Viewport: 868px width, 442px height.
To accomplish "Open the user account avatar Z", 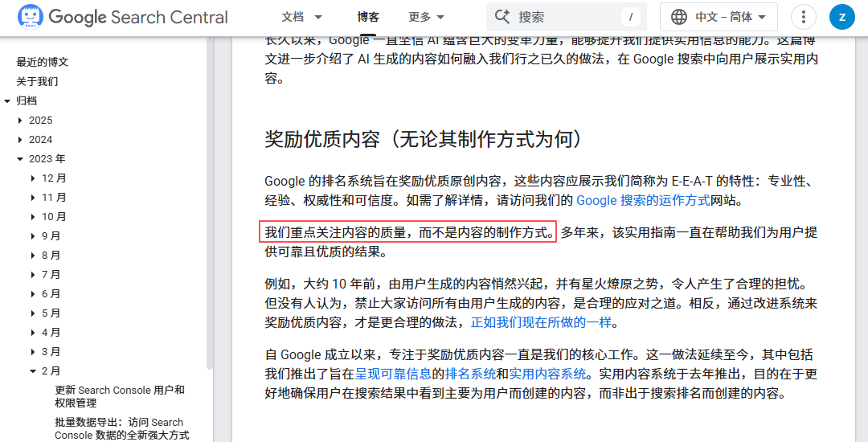I will 842,17.
